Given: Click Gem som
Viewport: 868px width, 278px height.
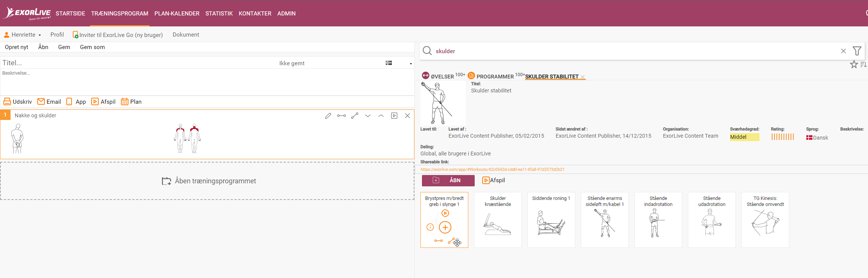Looking at the screenshot, I should (x=92, y=47).
